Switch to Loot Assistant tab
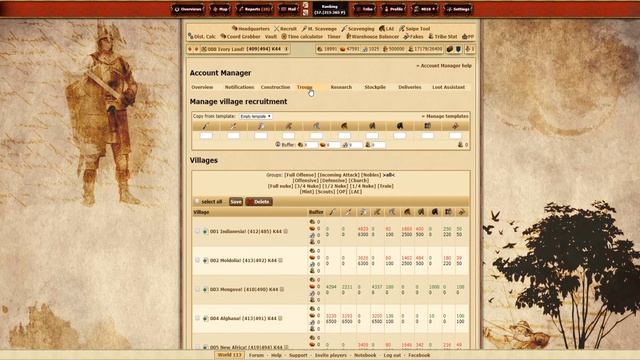Screen dimensions: 640x360 point(449,87)
